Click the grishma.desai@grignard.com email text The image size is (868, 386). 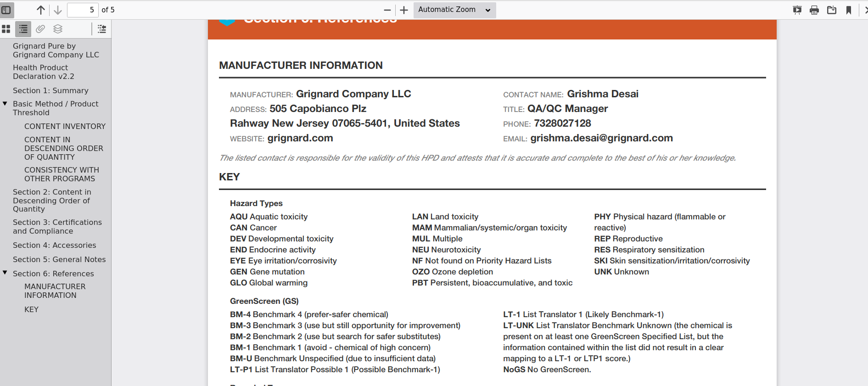[601, 138]
